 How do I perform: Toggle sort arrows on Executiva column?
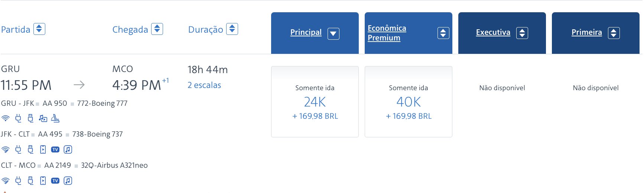(x=522, y=33)
